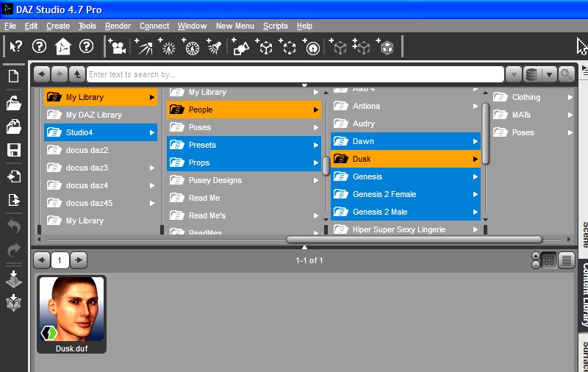Click scrollbar thumb beside Props folder
The width and height of the screenshot is (588, 372).
point(326,165)
